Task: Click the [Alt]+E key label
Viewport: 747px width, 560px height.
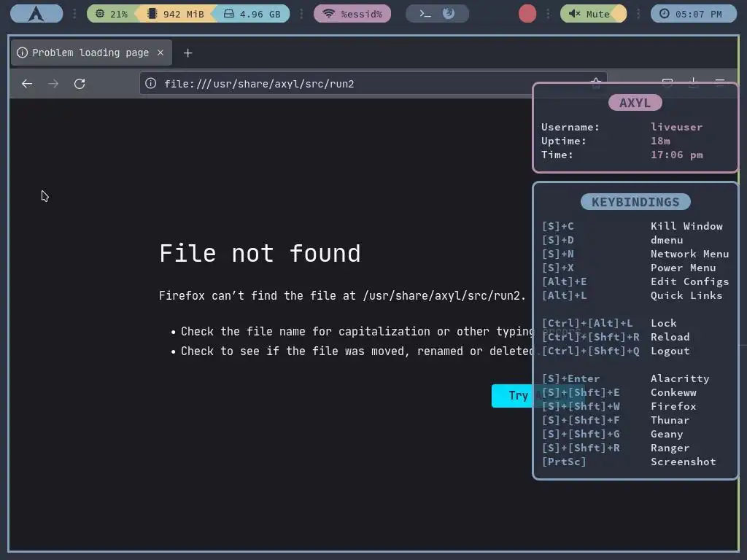Action: pyautogui.click(x=564, y=281)
